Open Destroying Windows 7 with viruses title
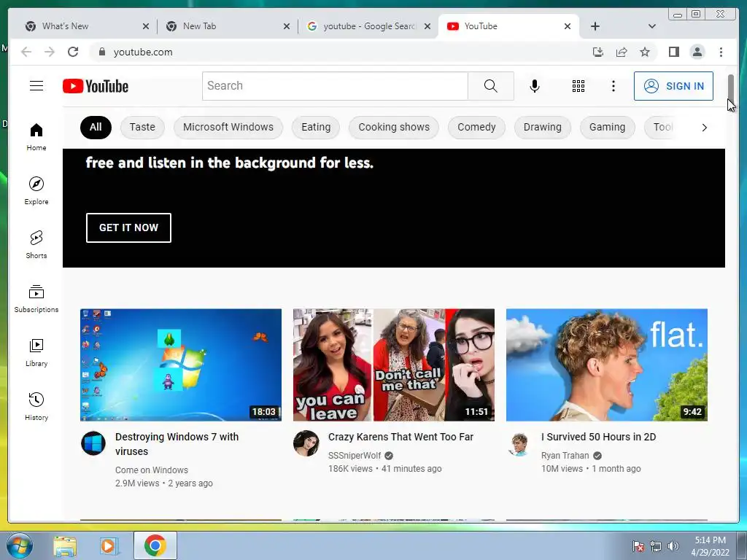747x560 pixels. pyautogui.click(x=177, y=444)
